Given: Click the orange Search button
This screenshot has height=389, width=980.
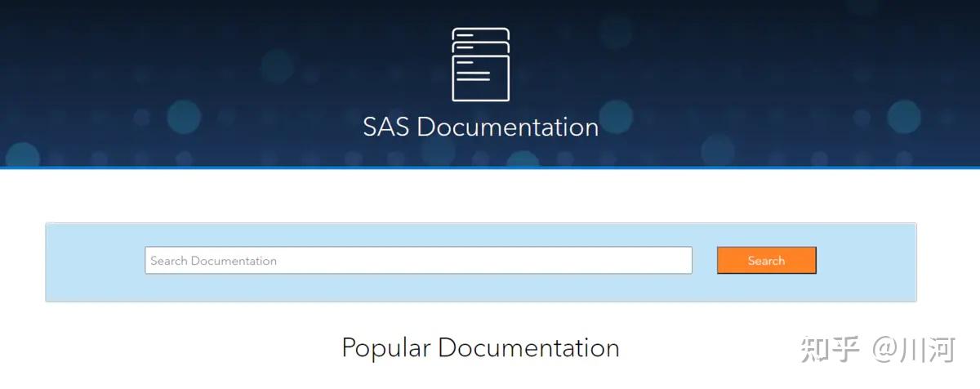Looking at the screenshot, I should tap(766, 261).
